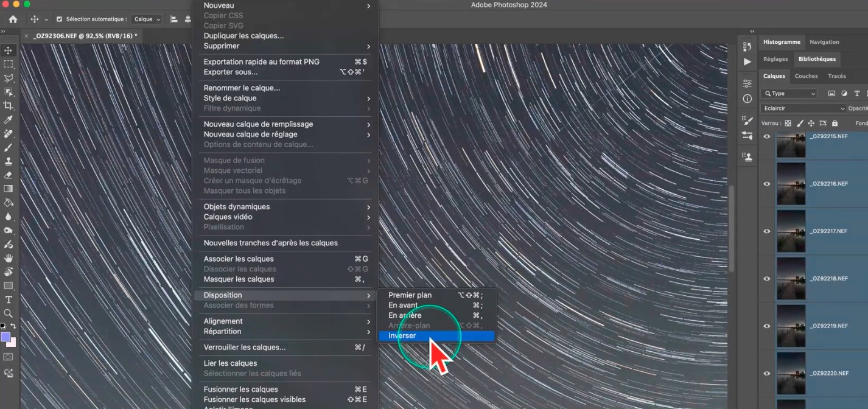Hide the _OZ92216.NEF layer
The width and height of the screenshot is (868, 409).
tap(767, 184)
